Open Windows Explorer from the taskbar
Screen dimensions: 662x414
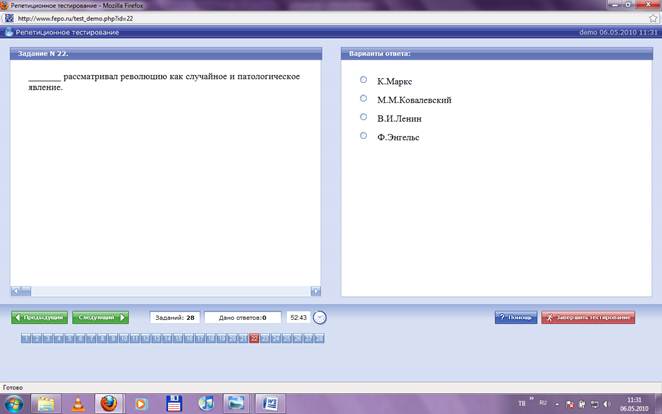click(x=46, y=404)
